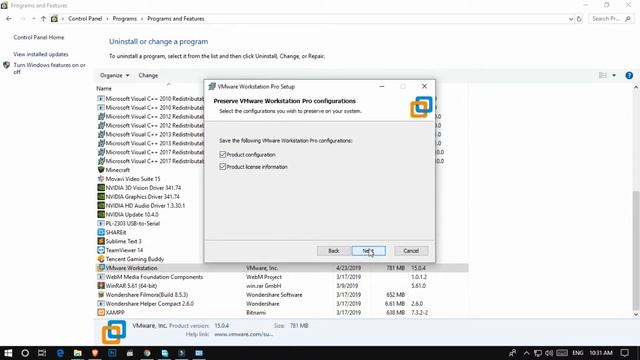Click Next in VMware setup dialog
The height and width of the screenshot is (360, 640).
(x=369, y=251)
